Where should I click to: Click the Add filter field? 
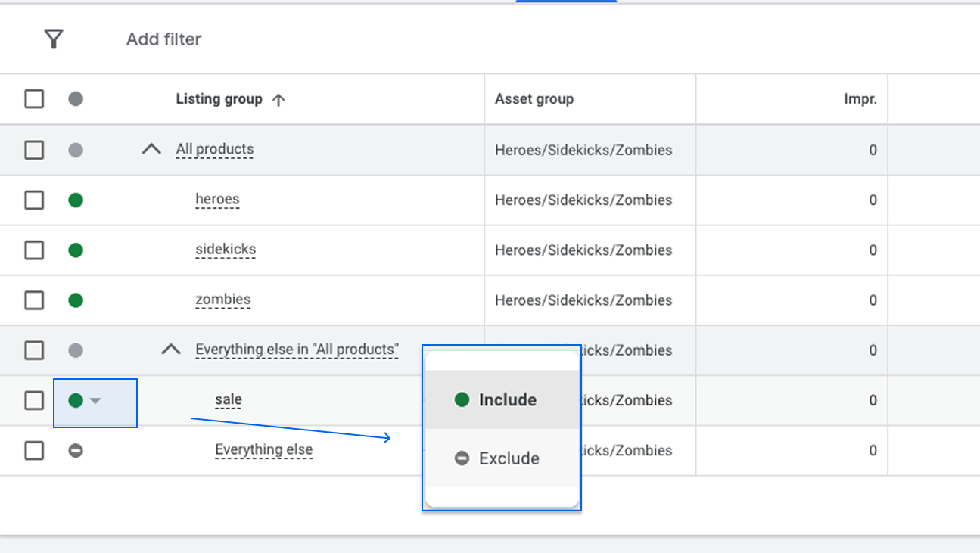click(x=163, y=39)
